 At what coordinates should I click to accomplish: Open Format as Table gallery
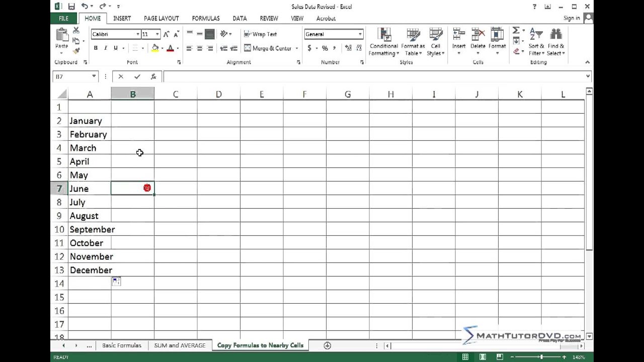coord(413,42)
